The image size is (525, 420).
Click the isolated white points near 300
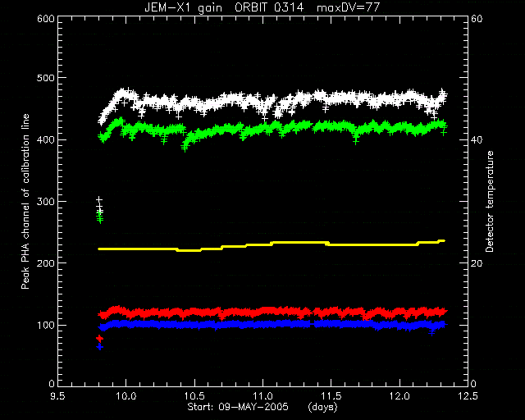pyautogui.click(x=99, y=205)
